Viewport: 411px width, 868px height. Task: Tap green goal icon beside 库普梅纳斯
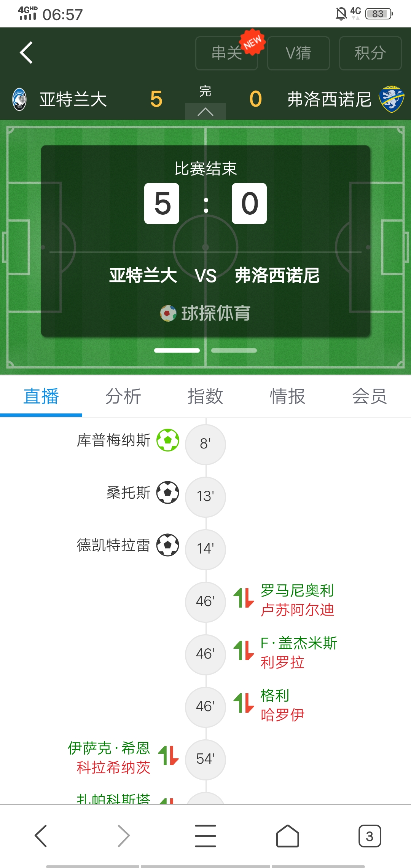coord(168,440)
